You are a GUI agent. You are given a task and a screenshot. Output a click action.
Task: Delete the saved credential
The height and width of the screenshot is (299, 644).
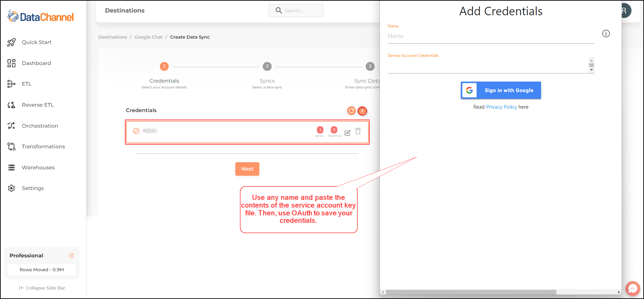[x=358, y=131]
